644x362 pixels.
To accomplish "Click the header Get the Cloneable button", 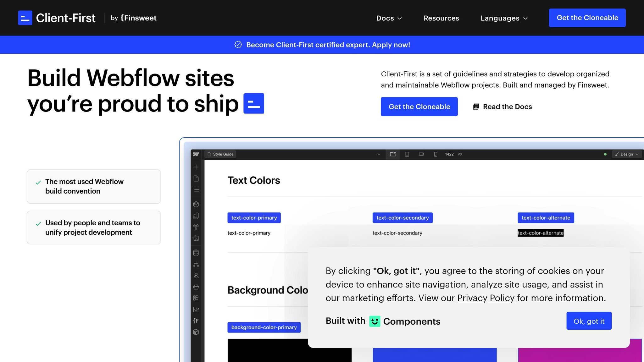I will point(587,18).
